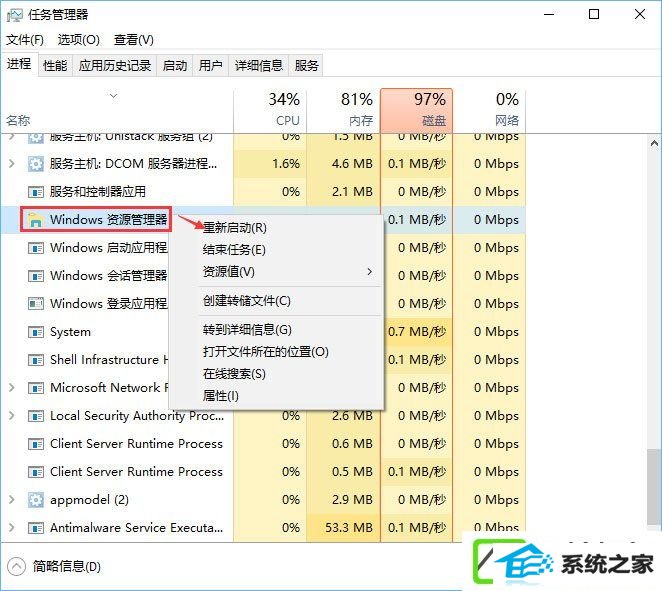Click the vertical scrollbar thumb
662x591 pixels.
click(x=654, y=488)
